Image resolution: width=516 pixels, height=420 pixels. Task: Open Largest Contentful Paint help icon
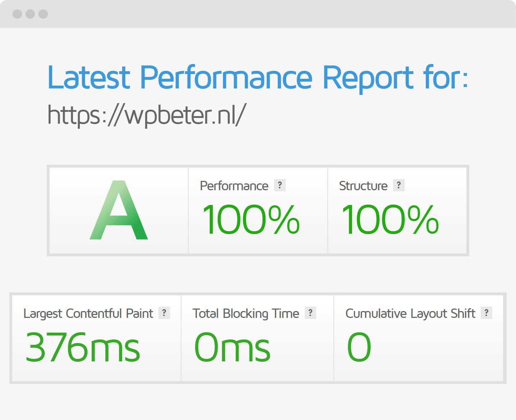point(164,313)
